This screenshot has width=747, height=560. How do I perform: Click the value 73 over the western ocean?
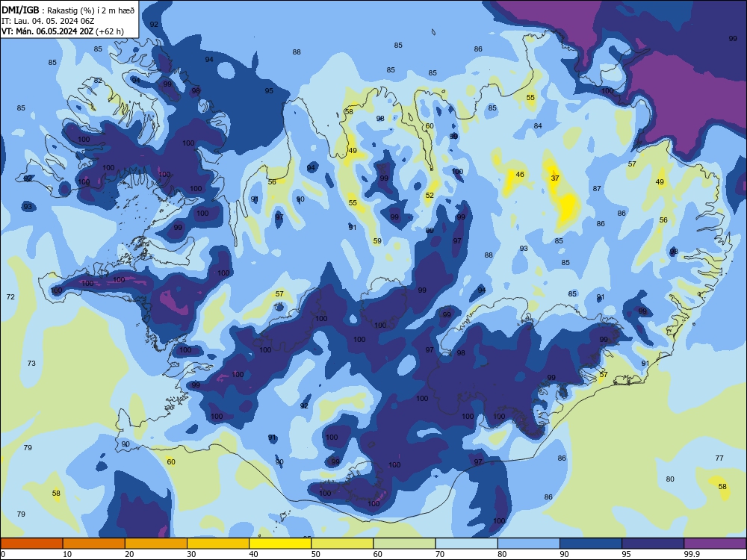point(31,364)
